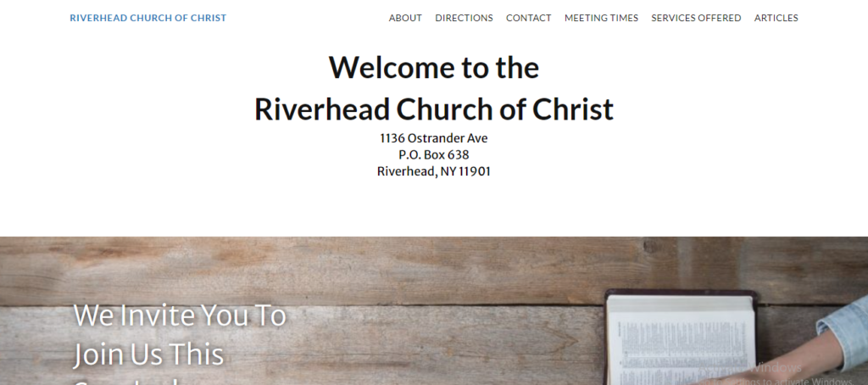Select the 1136 Ostrander Ave address line
The width and height of the screenshot is (868, 385).
(433, 138)
